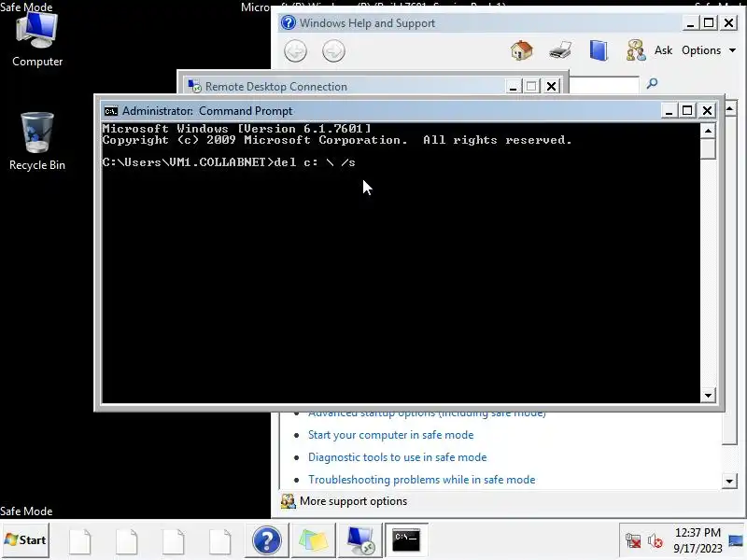
Task: Click the Print icon in Help and Support
Action: click(560, 50)
